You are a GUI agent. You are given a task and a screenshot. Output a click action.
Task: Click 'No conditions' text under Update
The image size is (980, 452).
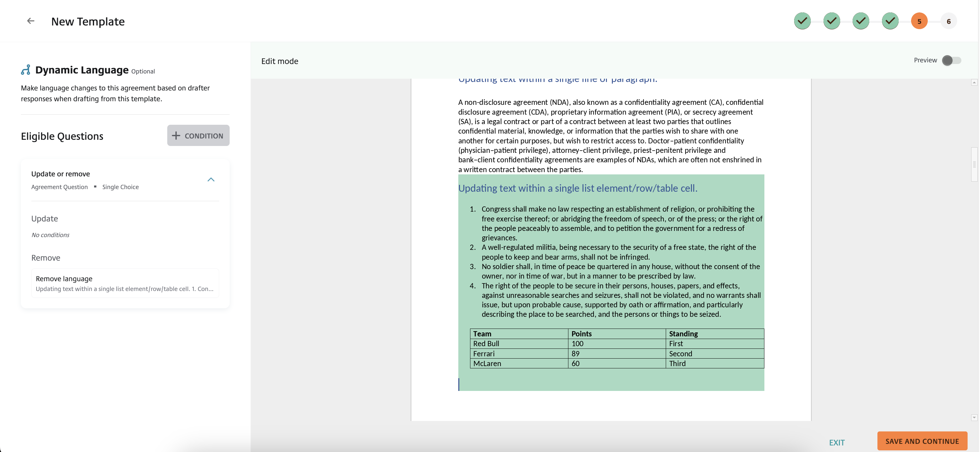click(x=50, y=235)
